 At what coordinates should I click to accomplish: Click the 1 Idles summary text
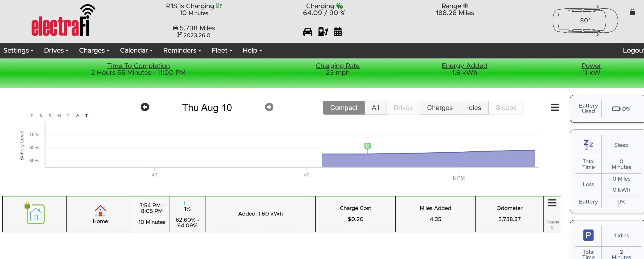click(x=621, y=235)
